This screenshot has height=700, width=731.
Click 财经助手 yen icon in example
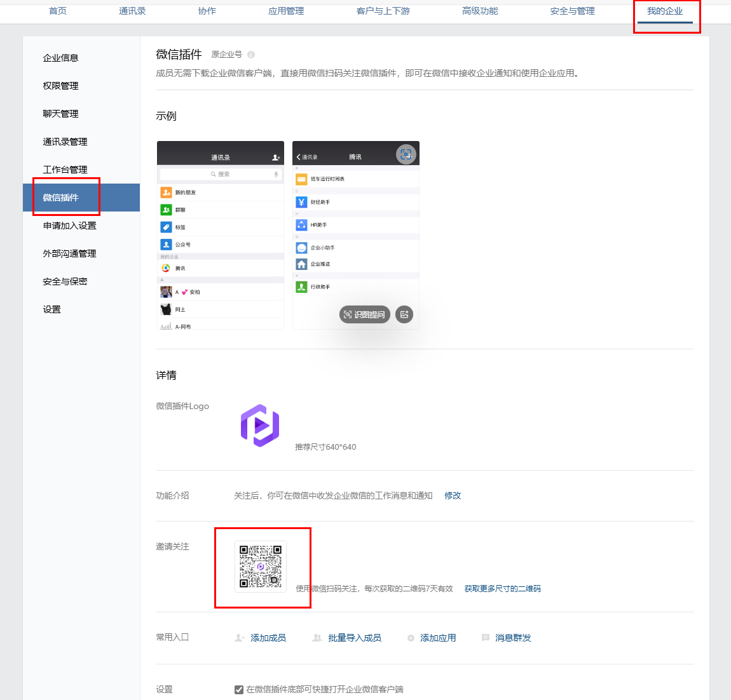coord(302,202)
